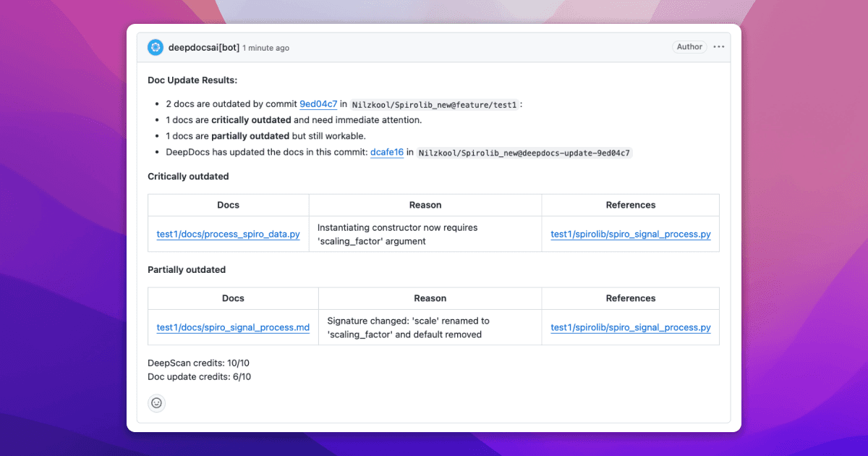Image resolution: width=868 pixels, height=456 pixels.
Task: Click the 'Partially outdated' section heading
Action: point(187,270)
